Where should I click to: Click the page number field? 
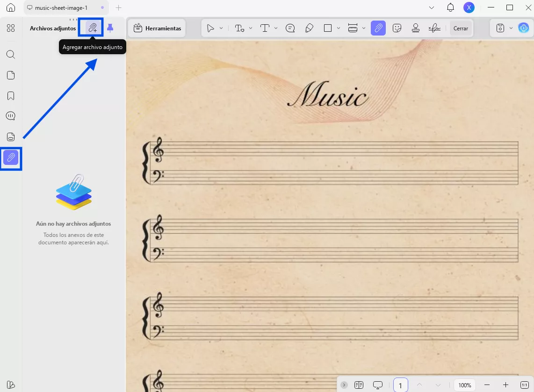coord(400,385)
